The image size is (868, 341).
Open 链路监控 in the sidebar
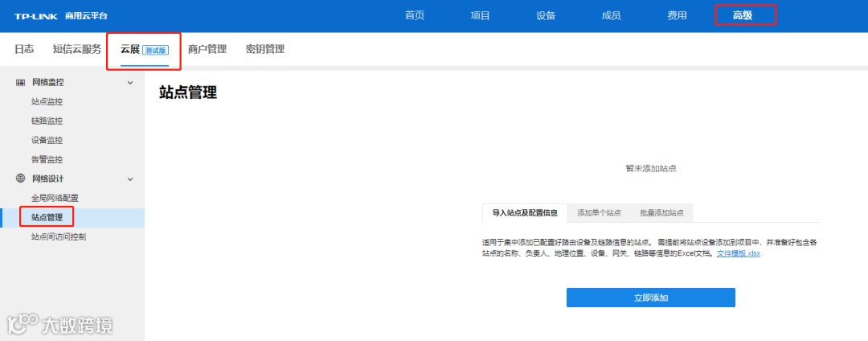click(x=47, y=121)
